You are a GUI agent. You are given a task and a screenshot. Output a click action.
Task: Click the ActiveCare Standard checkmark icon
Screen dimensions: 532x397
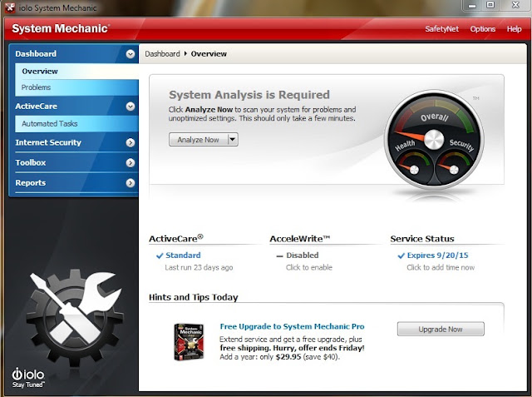(x=160, y=256)
